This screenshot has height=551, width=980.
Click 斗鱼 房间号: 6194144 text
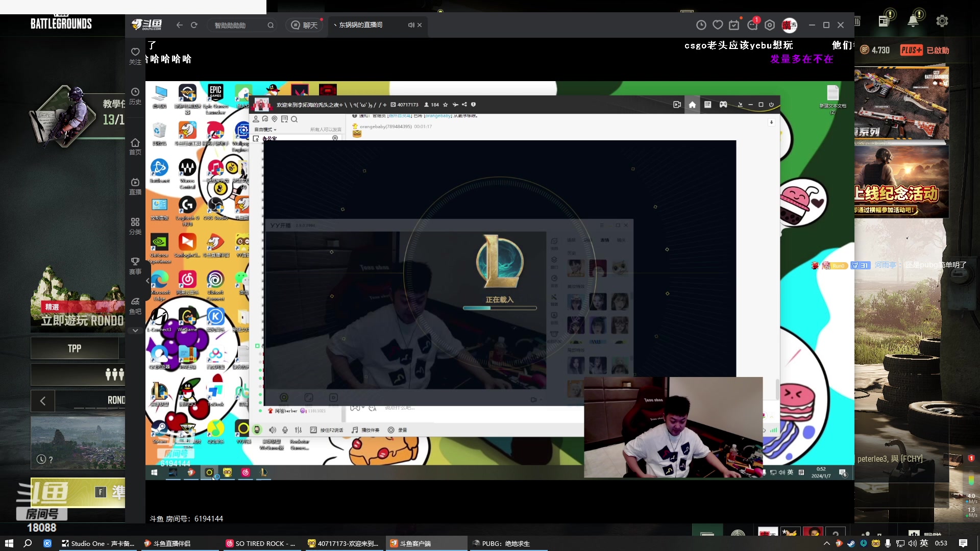pos(186,519)
